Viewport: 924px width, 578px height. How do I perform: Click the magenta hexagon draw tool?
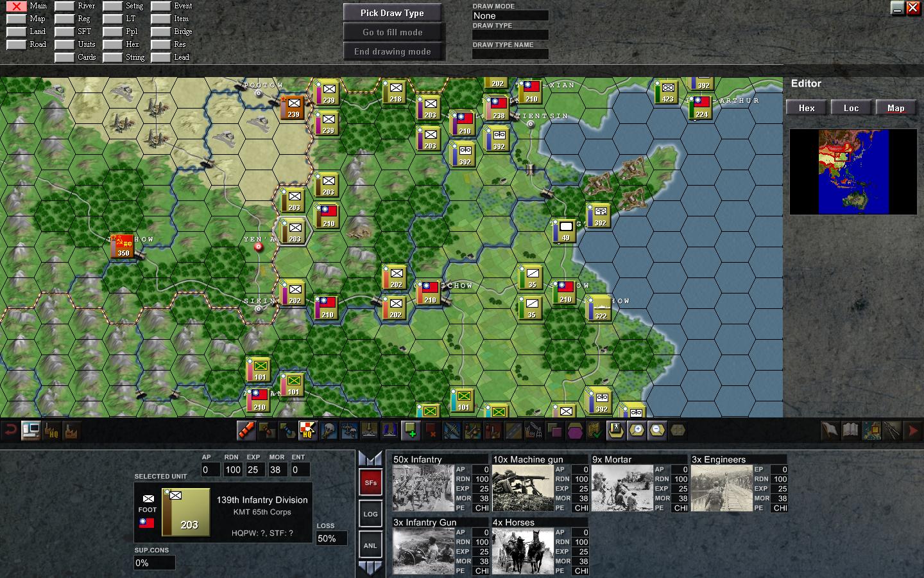pos(574,431)
